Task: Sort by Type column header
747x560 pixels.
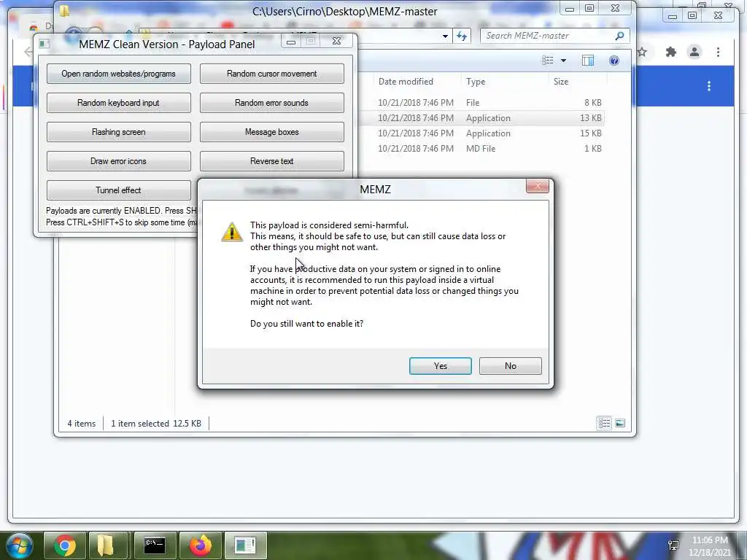Action: tap(476, 82)
